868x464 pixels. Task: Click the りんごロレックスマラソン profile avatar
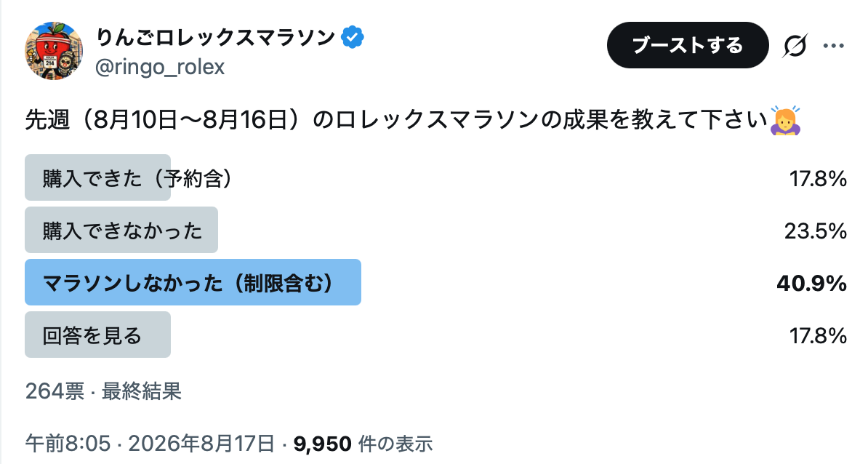click(x=54, y=51)
